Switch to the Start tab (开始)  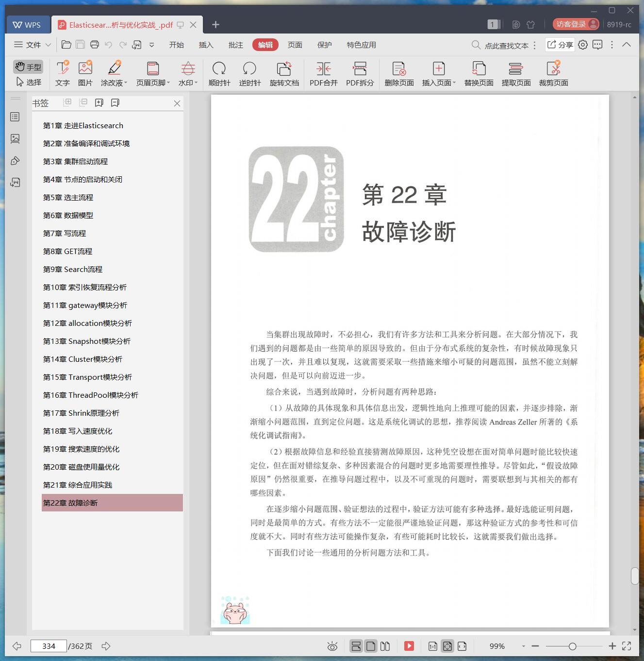[x=177, y=45]
